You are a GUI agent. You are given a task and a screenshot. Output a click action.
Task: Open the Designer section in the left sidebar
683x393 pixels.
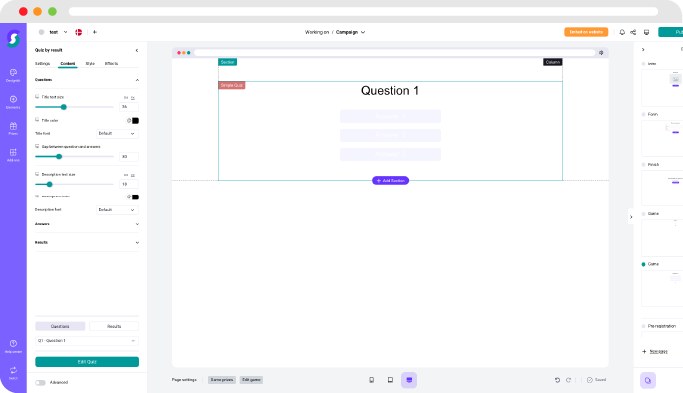13,75
